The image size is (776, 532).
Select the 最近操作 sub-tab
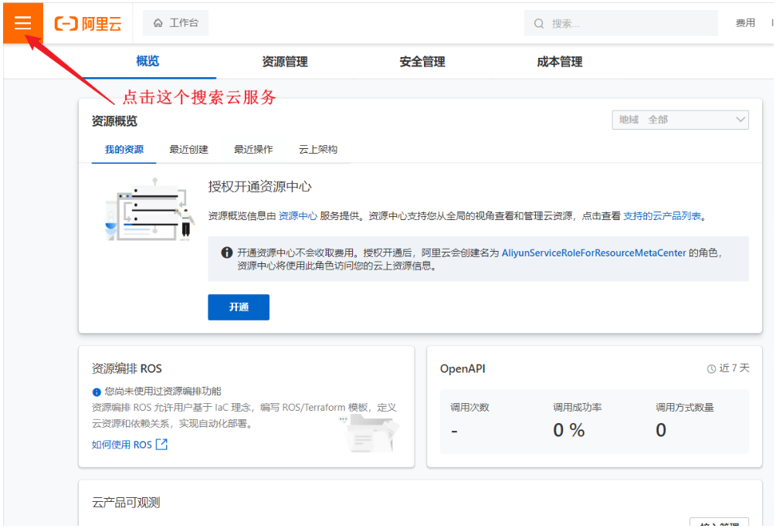coord(253,150)
